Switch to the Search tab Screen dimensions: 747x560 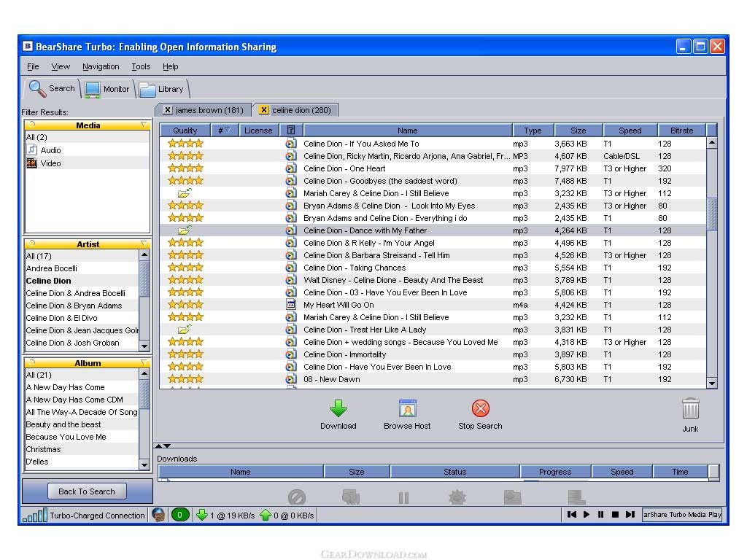pyautogui.click(x=52, y=88)
